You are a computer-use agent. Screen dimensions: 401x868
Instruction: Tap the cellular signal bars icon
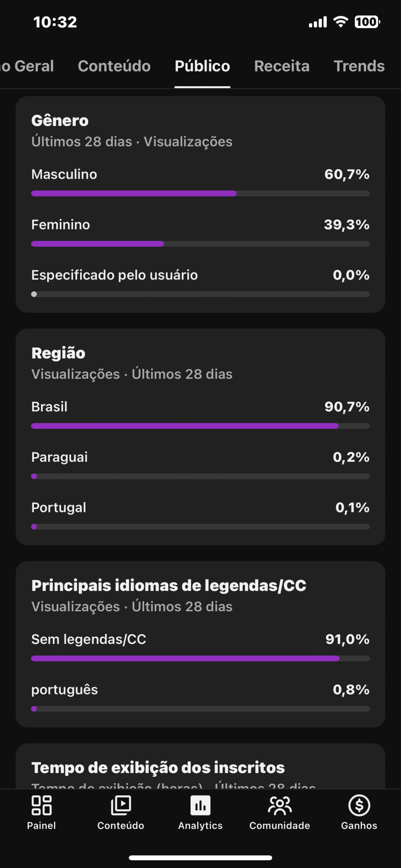point(318,22)
